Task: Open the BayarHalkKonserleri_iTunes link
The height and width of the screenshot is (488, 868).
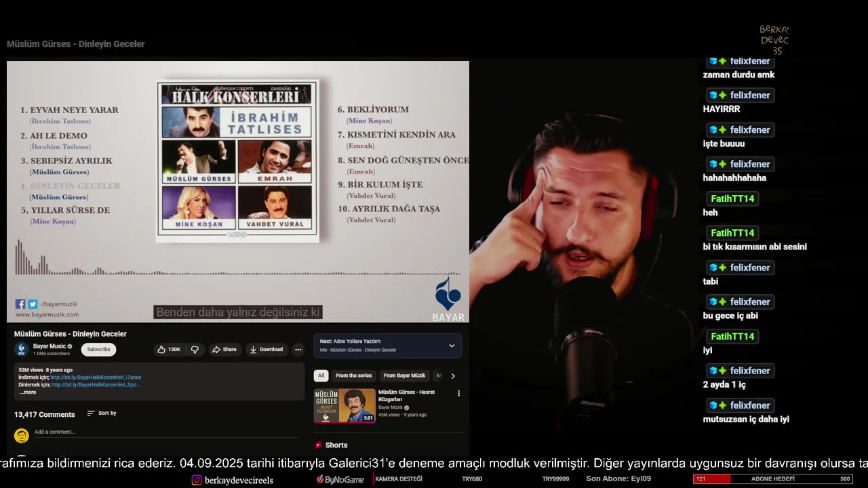Action: pos(96,378)
